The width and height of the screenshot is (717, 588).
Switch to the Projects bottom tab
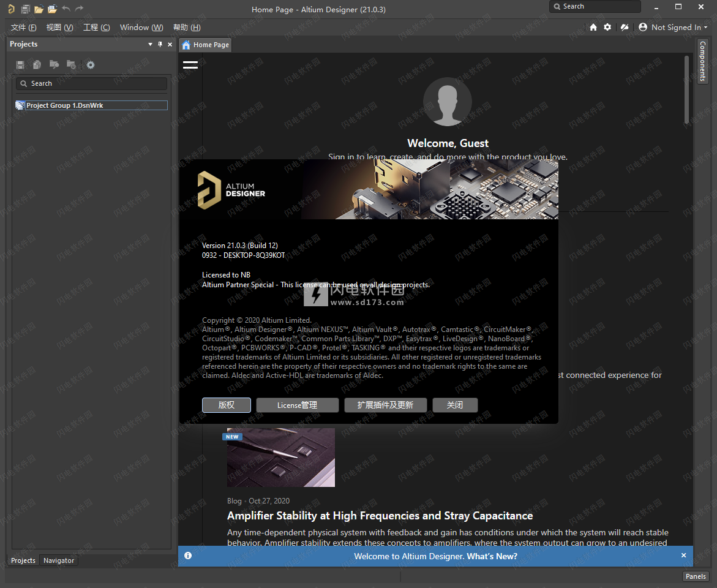click(x=23, y=560)
